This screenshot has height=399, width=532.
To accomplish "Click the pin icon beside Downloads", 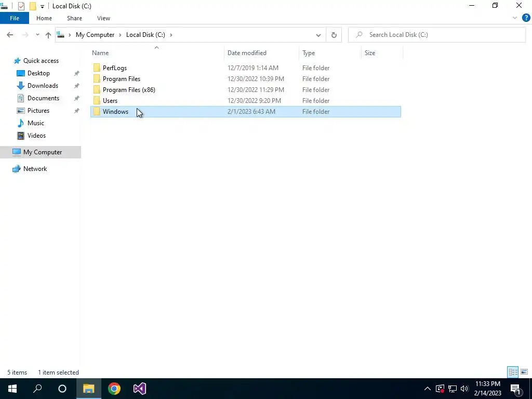I will [x=77, y=86].
